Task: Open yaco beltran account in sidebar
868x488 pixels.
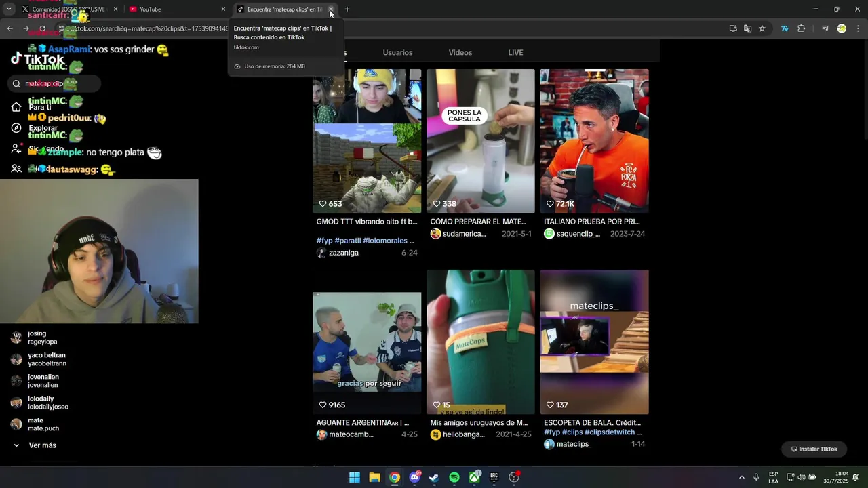Action: [x=41, y=359]
